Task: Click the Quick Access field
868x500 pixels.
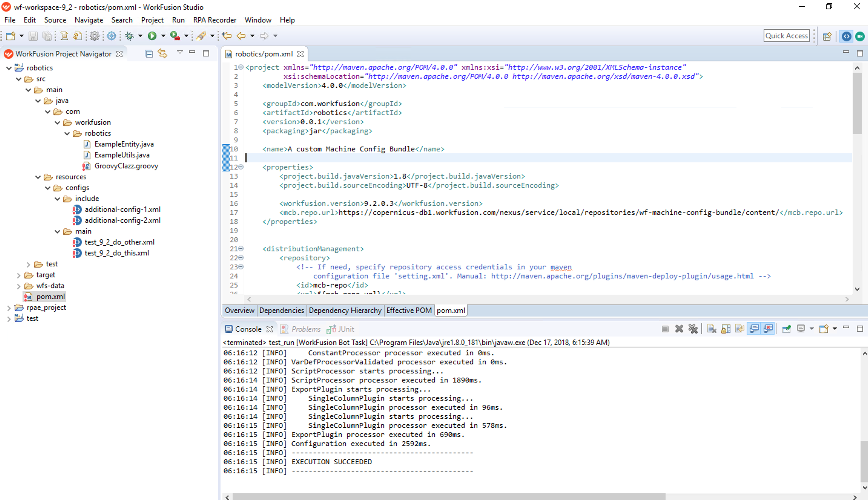Action: [786, 36]
